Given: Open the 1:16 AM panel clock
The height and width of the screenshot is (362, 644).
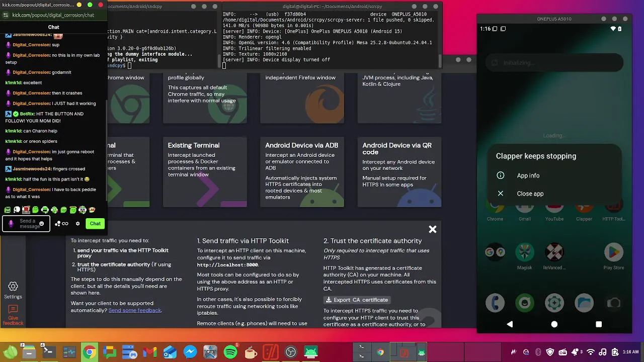Looking at the screenshot, I should click(630, 352).
